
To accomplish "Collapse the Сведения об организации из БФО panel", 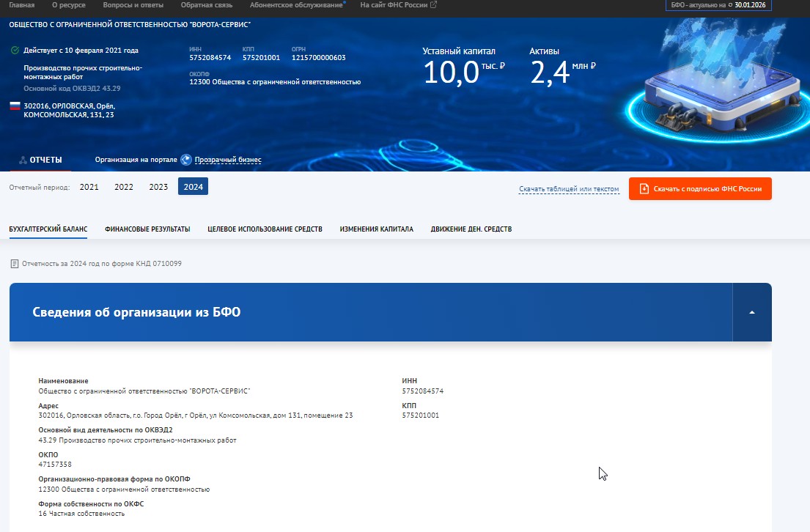I will click(x=751, y=311).
